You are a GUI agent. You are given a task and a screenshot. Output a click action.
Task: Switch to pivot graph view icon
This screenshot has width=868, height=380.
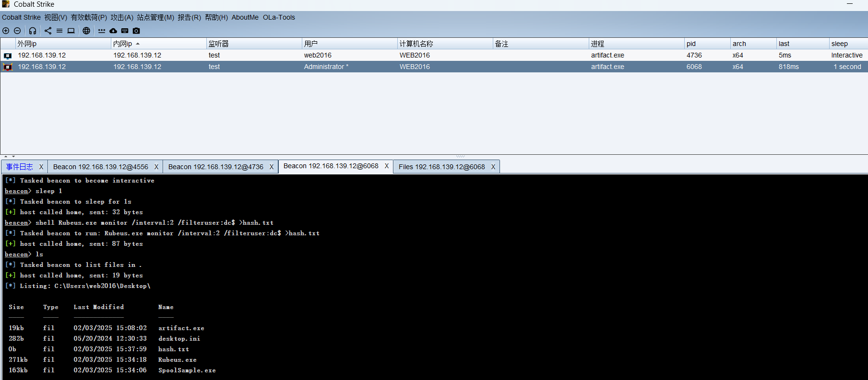pyautogui.click(x=48, y=31)
